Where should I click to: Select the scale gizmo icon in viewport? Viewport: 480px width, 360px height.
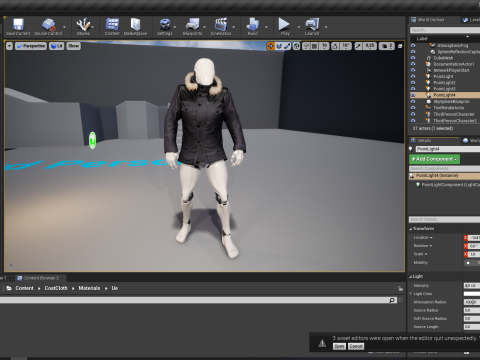pos(287,46)
